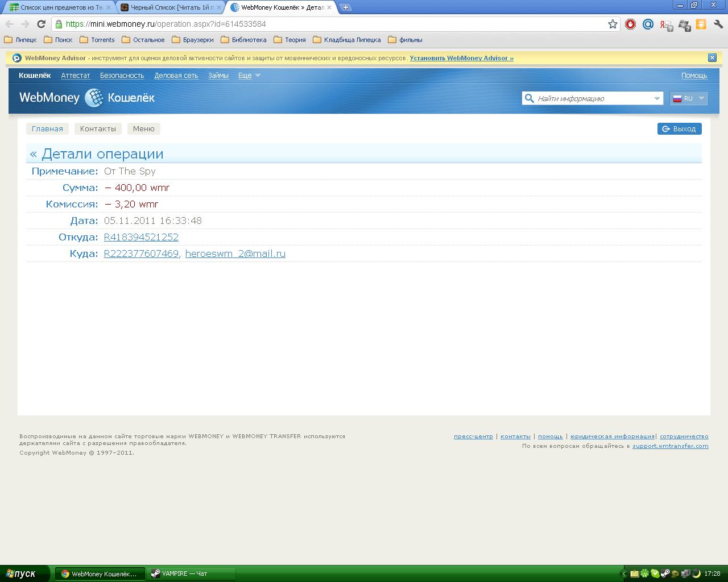Image resolution: width=728 pixels, height=582 pixels.
Task: Open the Torrents bookmarks folder
Action: (97, 40)
